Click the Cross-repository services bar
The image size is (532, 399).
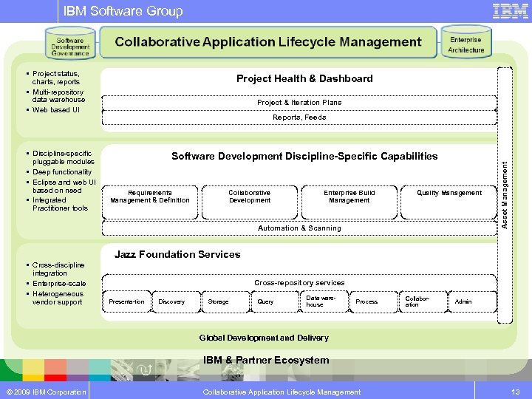click(x=299, y=282)
